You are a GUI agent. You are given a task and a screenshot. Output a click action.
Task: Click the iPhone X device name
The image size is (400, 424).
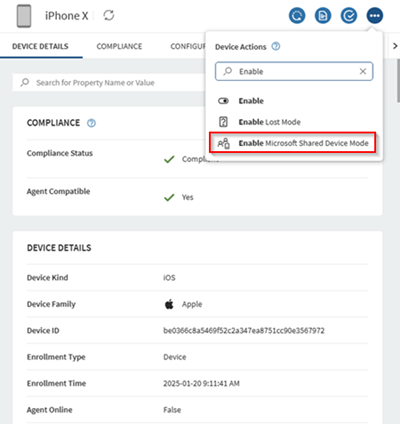[x=67, y=16]
